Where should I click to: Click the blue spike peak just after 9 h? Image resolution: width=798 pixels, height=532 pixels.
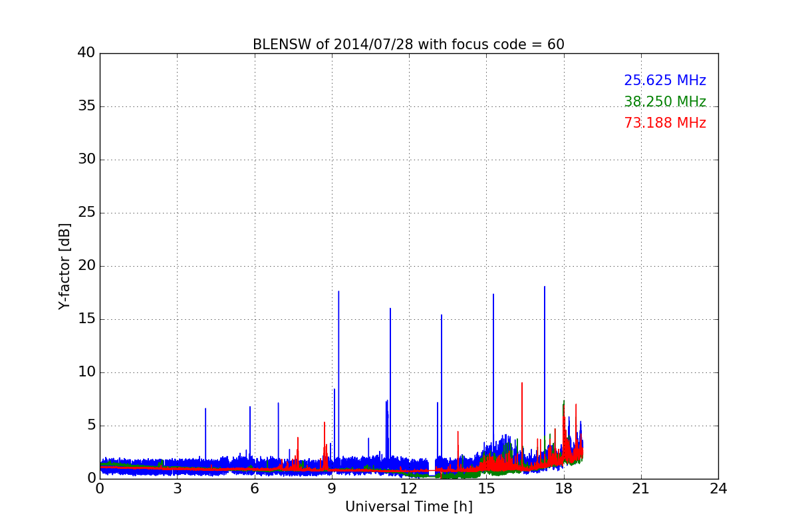tap(338, 292)
